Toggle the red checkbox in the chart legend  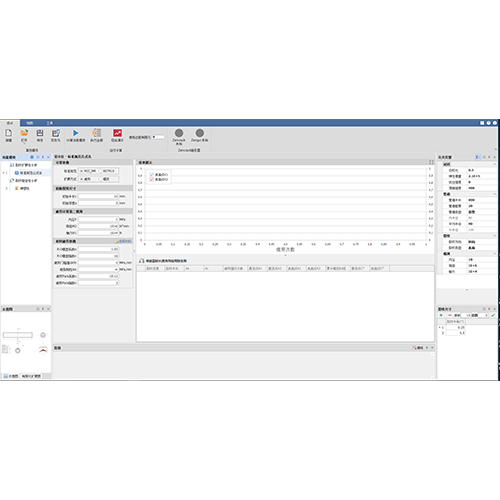(152, 179)
